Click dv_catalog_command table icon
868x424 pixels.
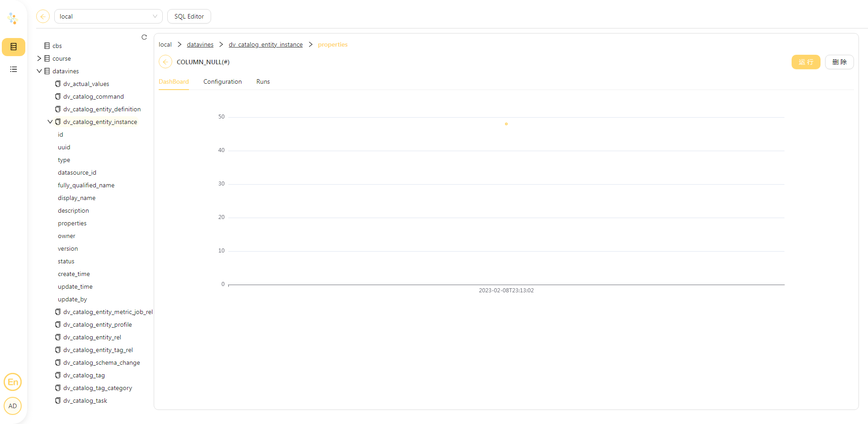pos(58,96)
